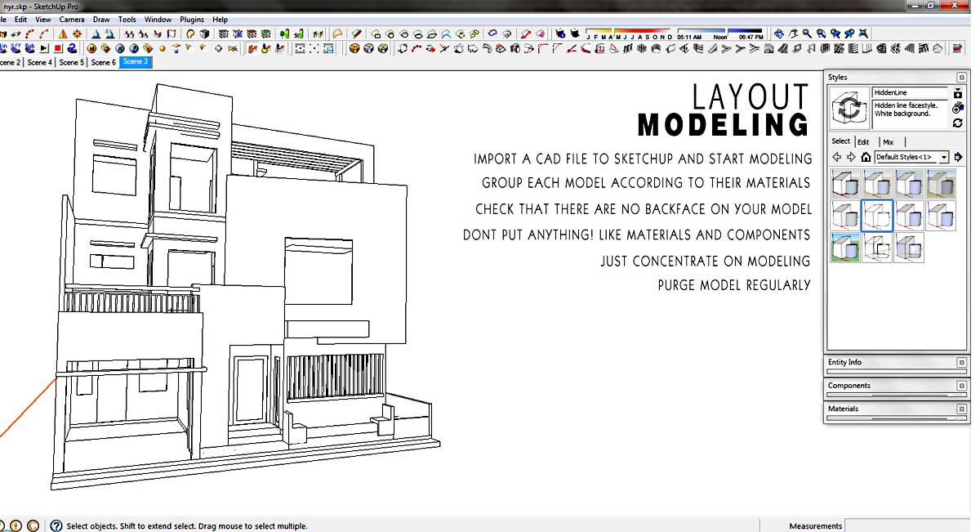Viewport: 980px width, 532px height.
Task: Close the Materials panel
Action: 961,409
